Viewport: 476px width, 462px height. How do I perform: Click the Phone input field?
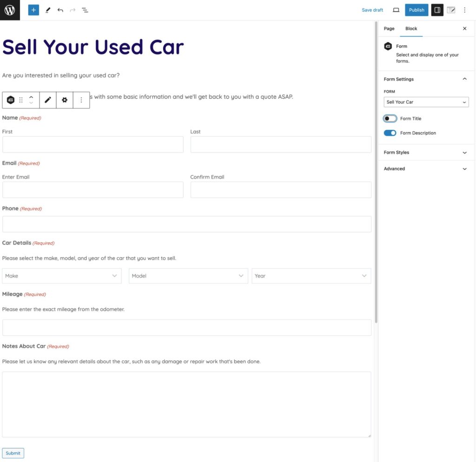click(x=186, y=224)
